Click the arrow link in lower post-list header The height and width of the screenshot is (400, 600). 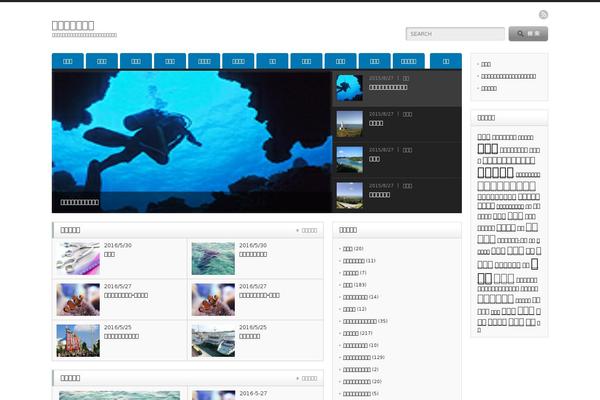pyautogui.click(x=307, y=379)
